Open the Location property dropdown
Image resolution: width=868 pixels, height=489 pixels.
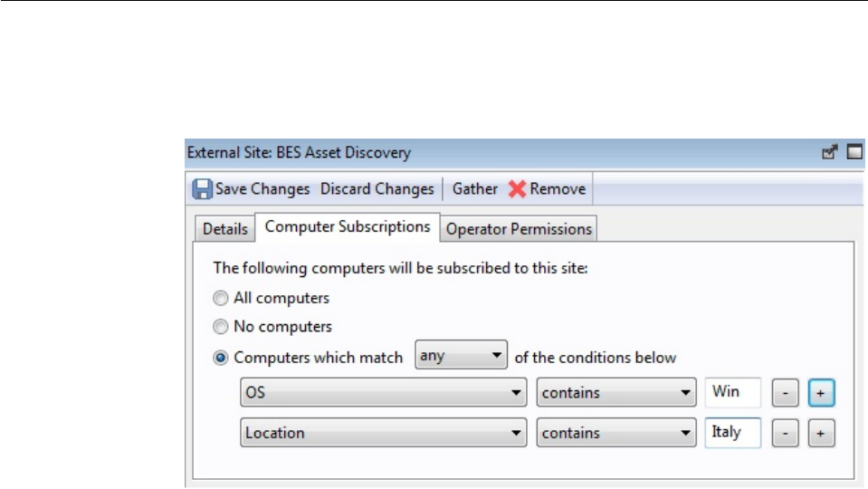[x=384, y=433]
